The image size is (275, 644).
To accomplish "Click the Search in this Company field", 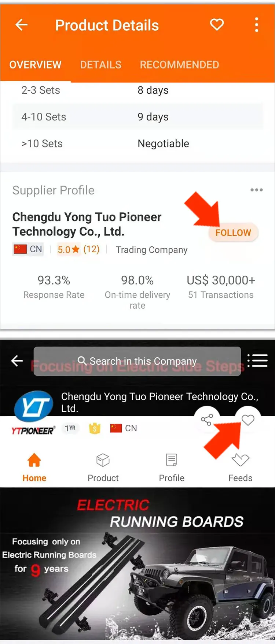I will (x=137, y=361).
